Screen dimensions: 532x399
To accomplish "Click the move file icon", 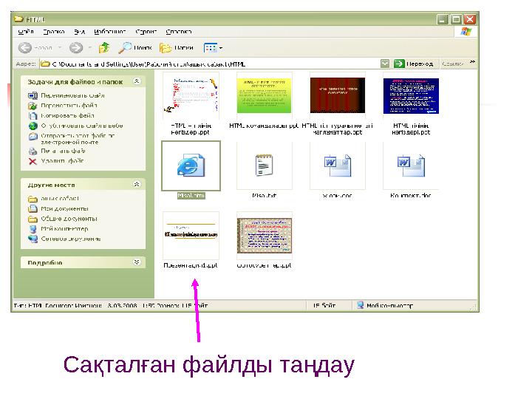I will [x=33, y=106].
